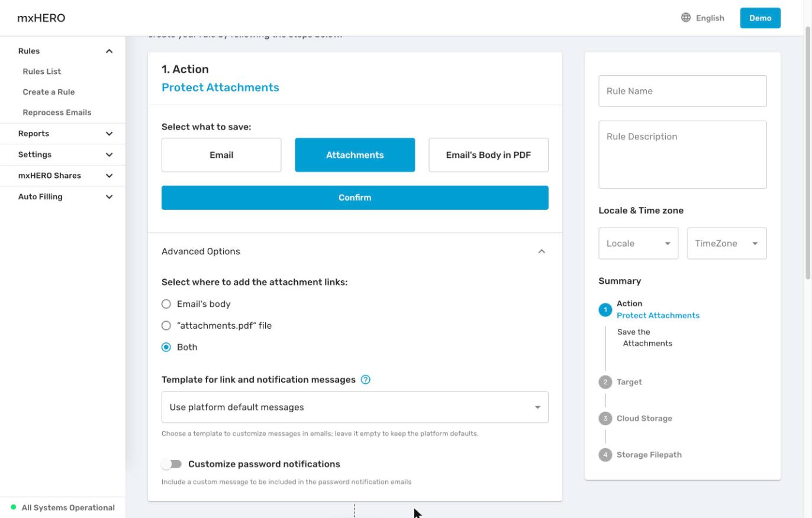Viewport: 812px width, 518px height.
Task: Choose Email as what to save
Action: [221, 155]
